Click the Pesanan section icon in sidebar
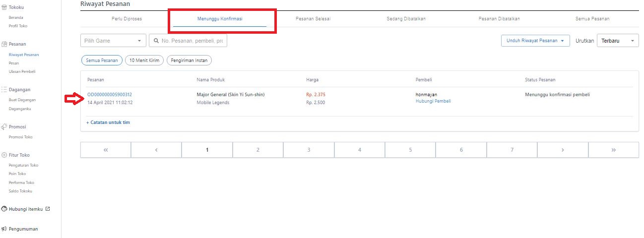The height and width of the screenshot is (238, 644). pos(4,44)
